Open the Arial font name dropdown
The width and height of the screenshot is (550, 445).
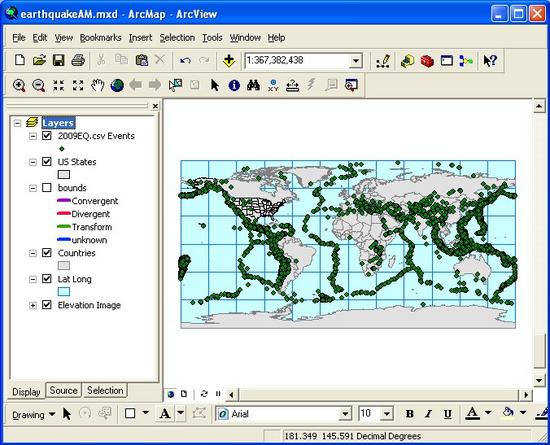[345, 414]
